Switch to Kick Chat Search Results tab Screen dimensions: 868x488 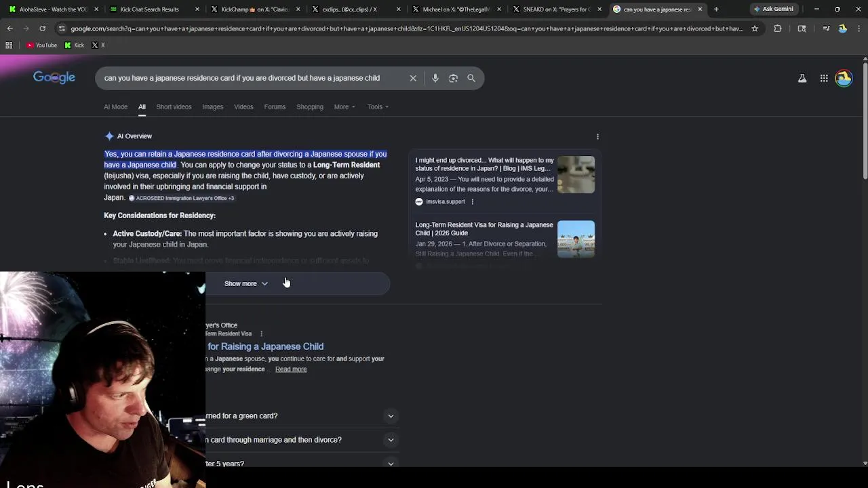[x=153, y=9]
